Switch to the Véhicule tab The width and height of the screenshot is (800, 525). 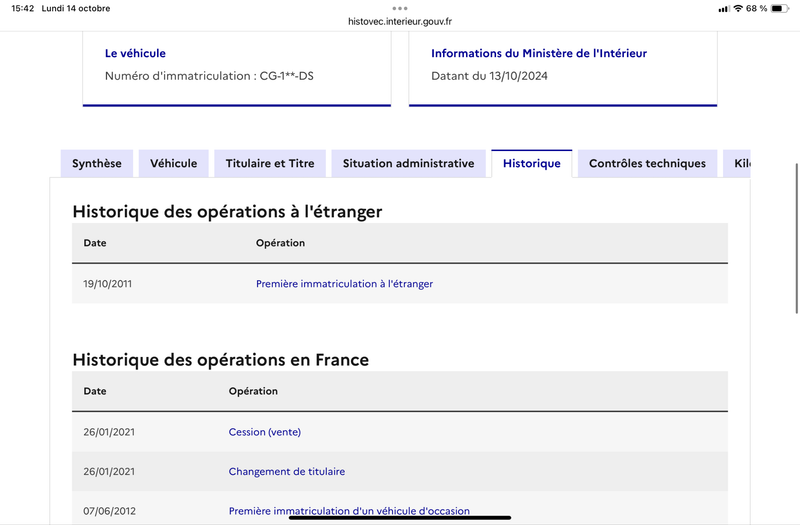coord(173,163)
